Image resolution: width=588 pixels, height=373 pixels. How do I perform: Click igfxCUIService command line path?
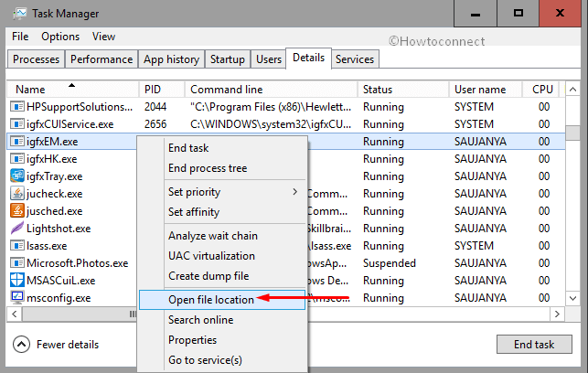271,124
